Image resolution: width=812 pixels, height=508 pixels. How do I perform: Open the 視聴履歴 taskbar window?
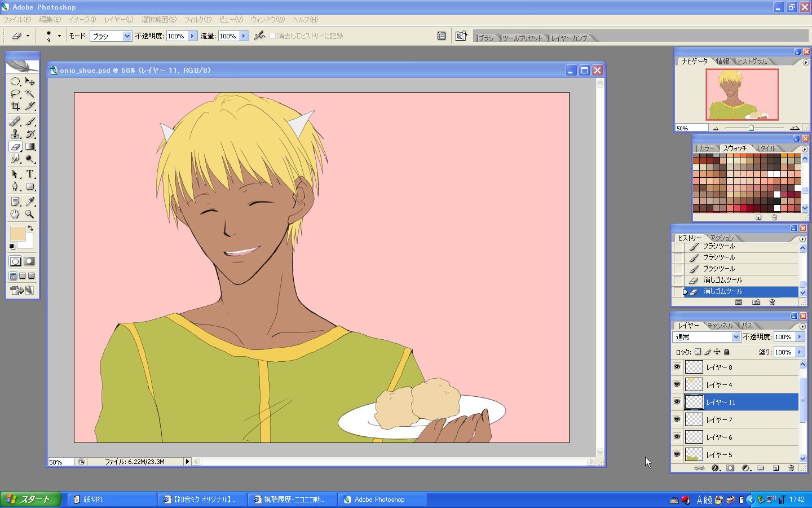pyautogui.click(x=292, y=500)
